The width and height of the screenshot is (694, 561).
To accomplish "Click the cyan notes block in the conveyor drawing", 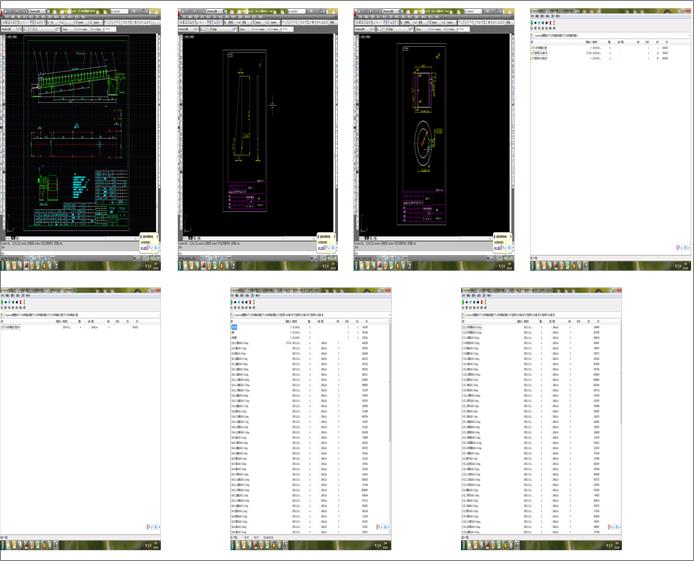I will pyautogui.click(x=80, y=187).
